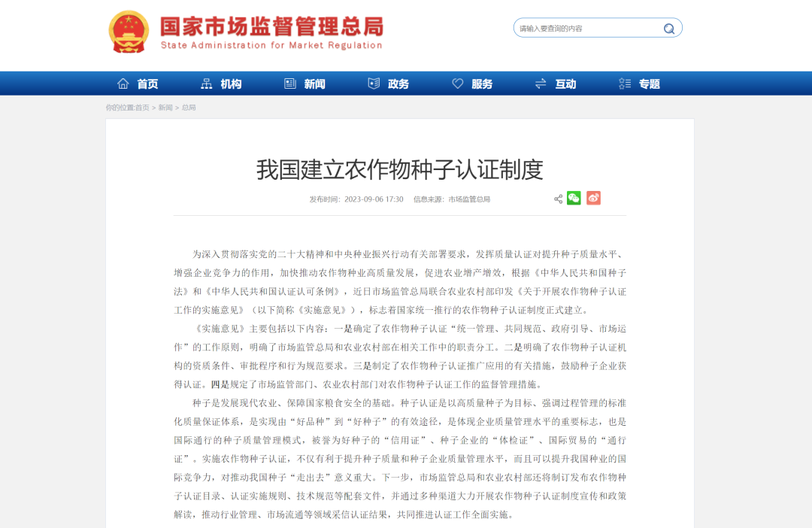Screen dimensions: 812x528
Task: Open the 机构 menu item
Action: [231, 84]
